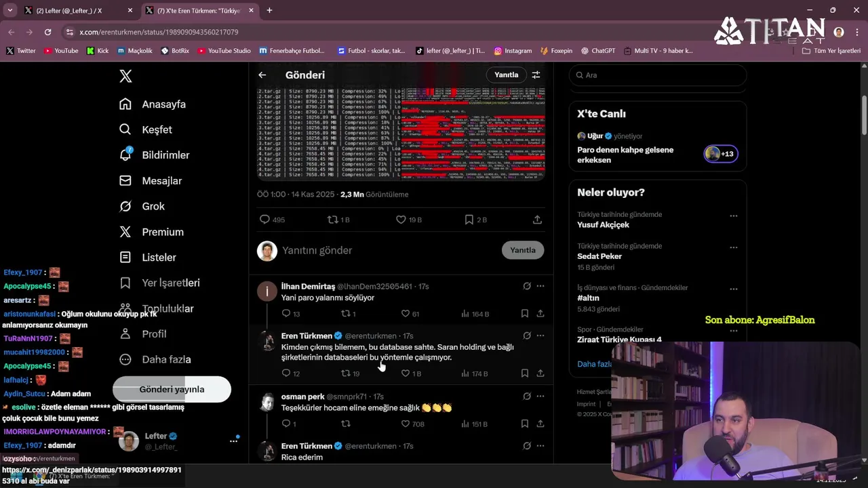Click the main post's reply icon
The image size is (868, 488).
tap(264, 220)
